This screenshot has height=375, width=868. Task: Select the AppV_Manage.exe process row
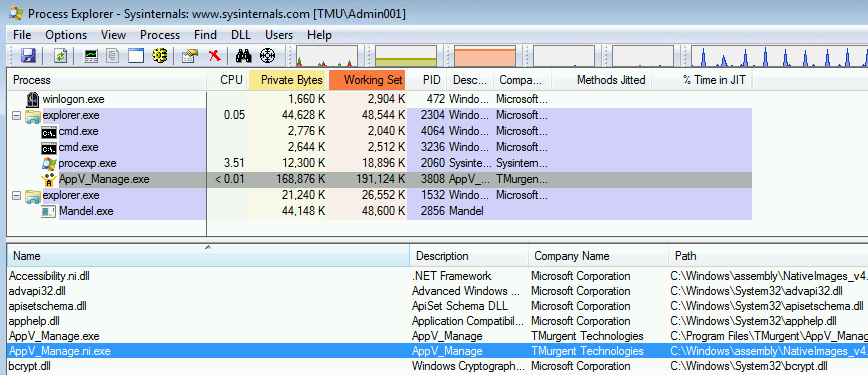(379, 179)
